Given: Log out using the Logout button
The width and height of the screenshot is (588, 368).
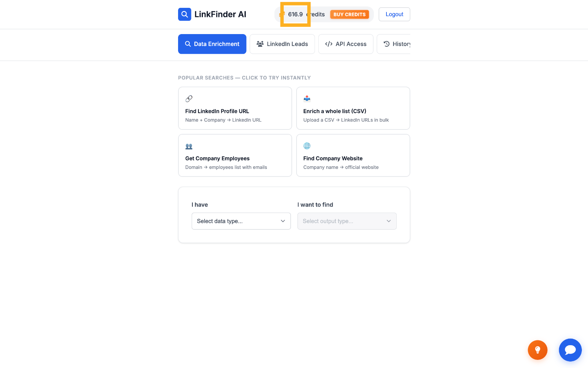Looking at the screenshot, I should point(394,14).
